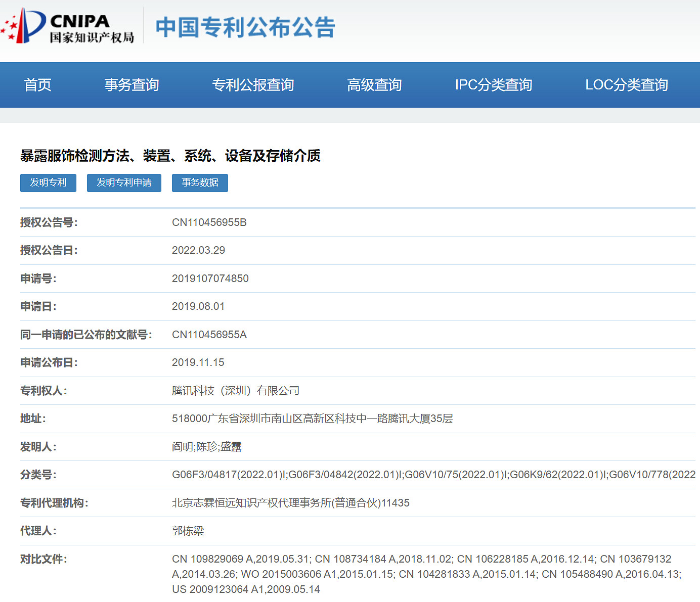Click the 发明专利 button

tap(48, 183)
